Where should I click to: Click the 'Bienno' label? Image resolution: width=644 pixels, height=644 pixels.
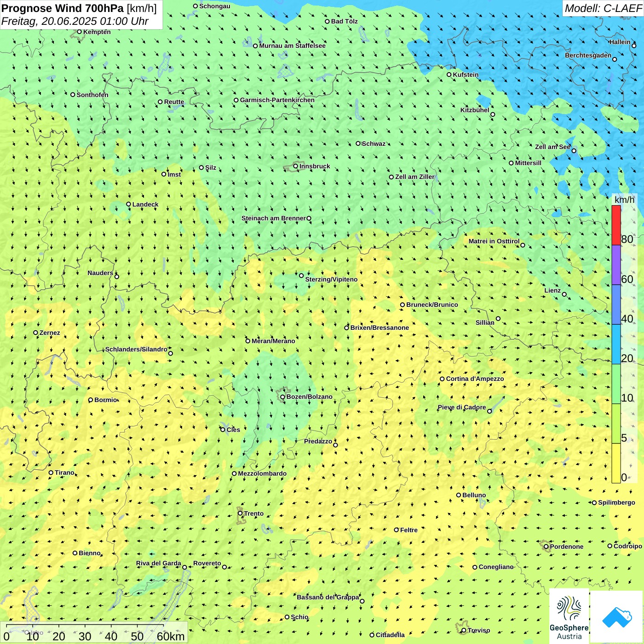pyautogui.click(x=89, y=553)
